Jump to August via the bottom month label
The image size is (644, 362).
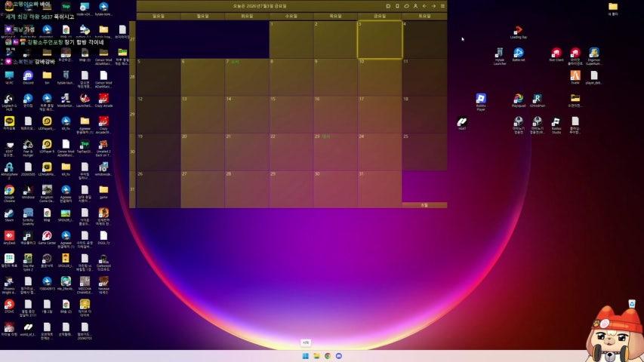tap(424, 205)
